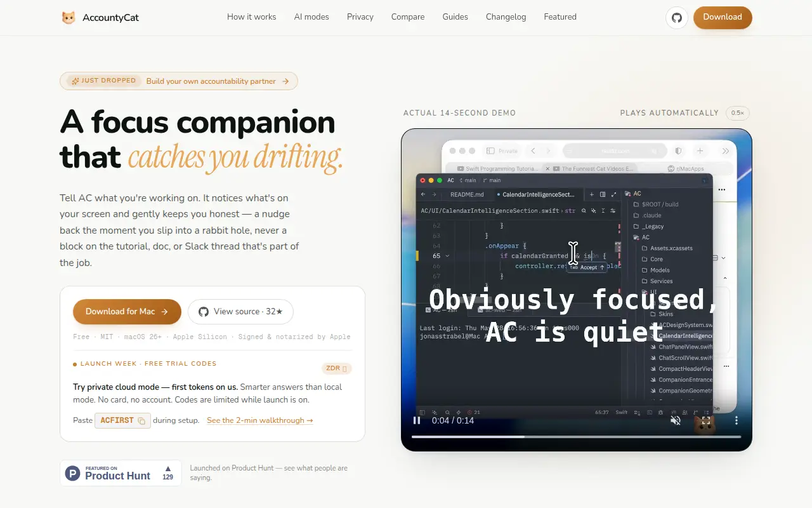Unmute the demo video
The image size is (812, 508).
676,420
